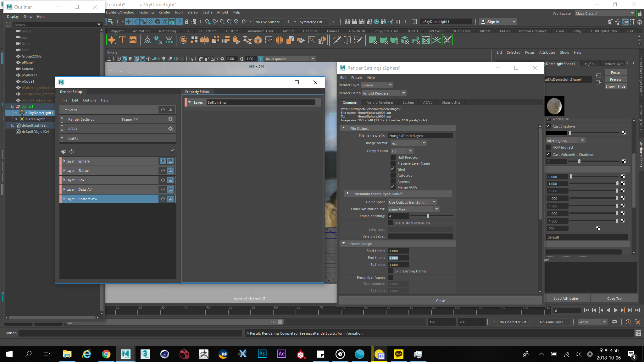644x362 pixels.
Task: Hide the Sphere layer in Render Setup
Action: pyautogui.click(x=163, y=161)
